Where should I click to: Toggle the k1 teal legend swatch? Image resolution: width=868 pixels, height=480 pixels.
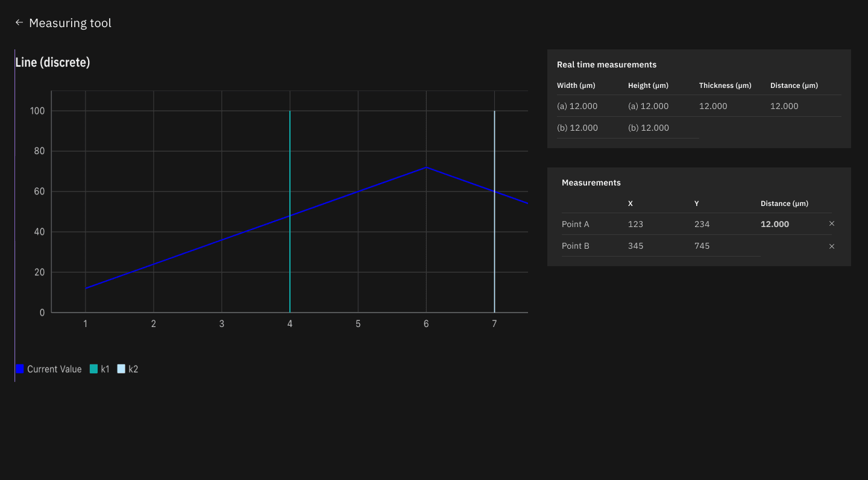93,369
